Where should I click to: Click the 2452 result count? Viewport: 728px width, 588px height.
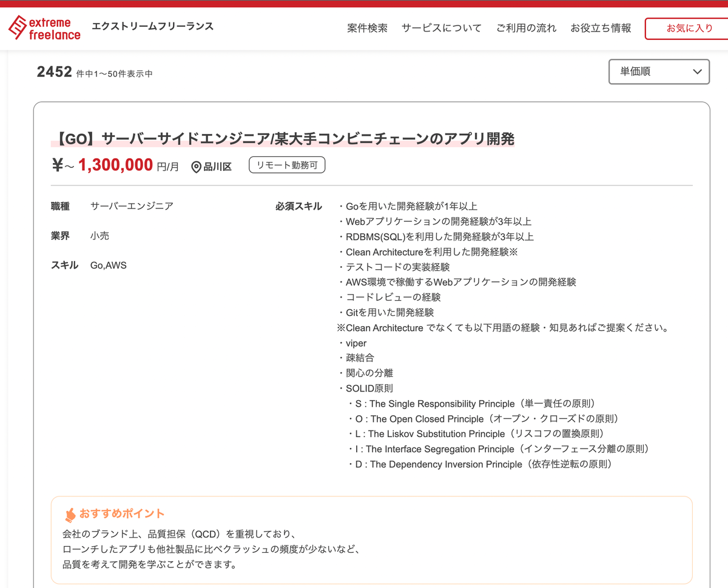[55, 72]
